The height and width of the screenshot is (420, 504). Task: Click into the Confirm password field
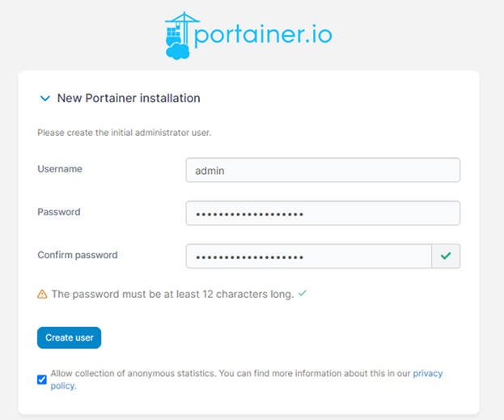tap(308, 257)
